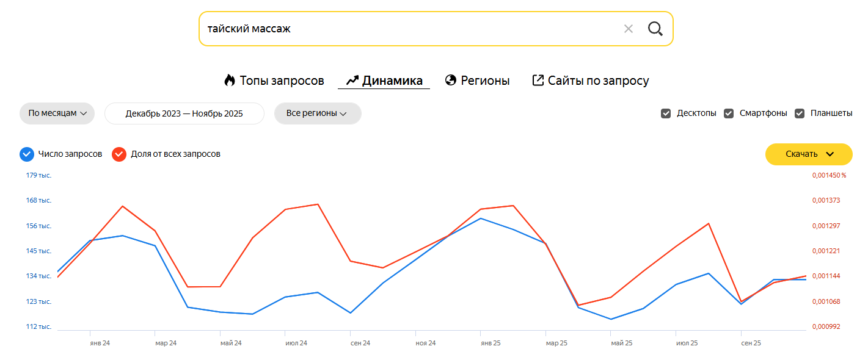Click the trending arrow Dynamics icon
The height and width of the screenshot is (360, 868).
[x=352, y=81]
